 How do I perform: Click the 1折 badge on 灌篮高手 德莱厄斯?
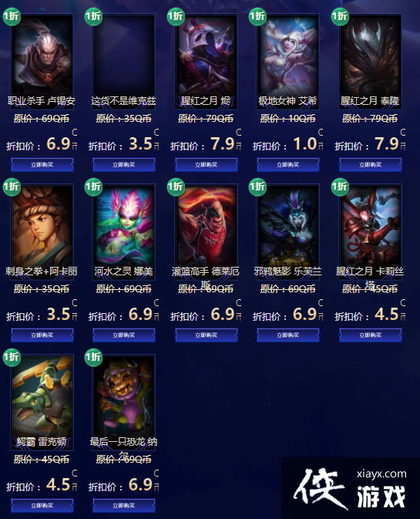click(x=176, y=187)
